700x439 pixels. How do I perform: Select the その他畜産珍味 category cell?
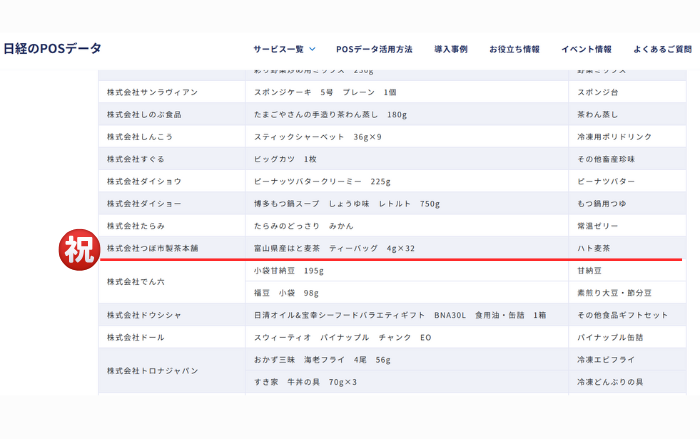click(x=627, y=159)
